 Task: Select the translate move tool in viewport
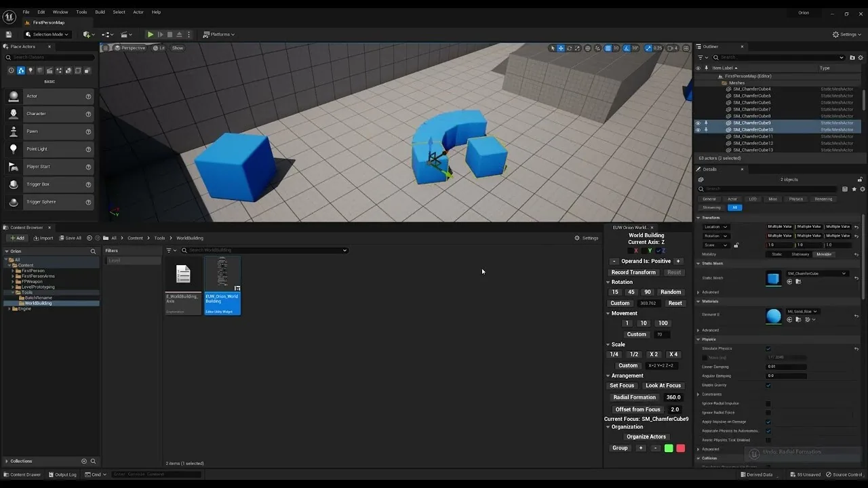point(561,48)
